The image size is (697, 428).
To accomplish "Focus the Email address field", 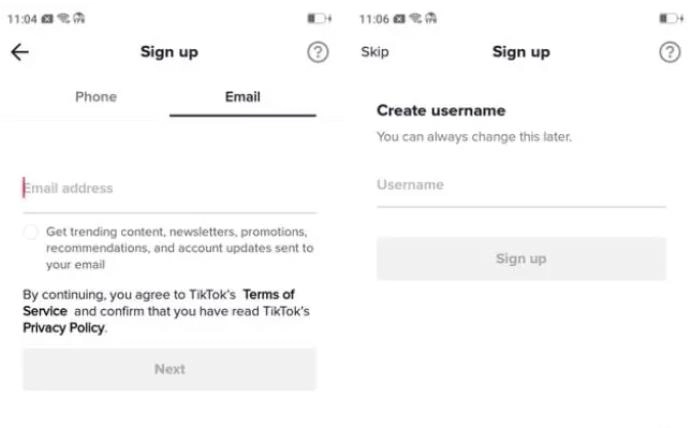I will coord(169,188).
